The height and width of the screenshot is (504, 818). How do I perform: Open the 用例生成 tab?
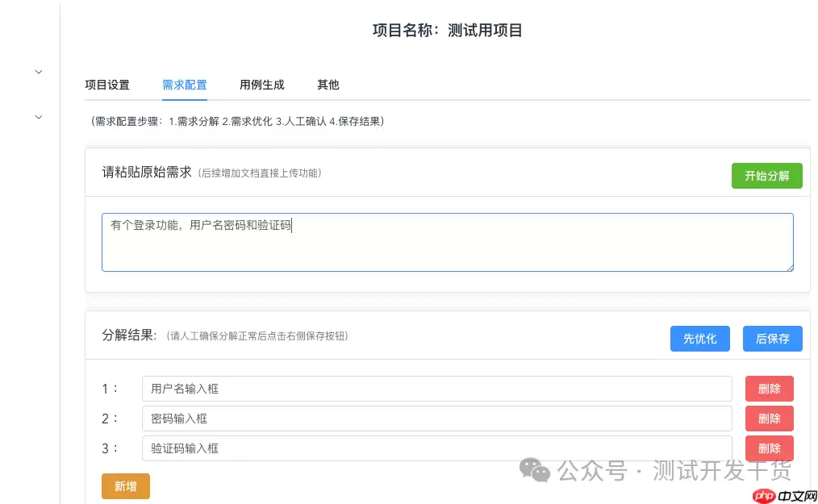(x=261, y=85)
